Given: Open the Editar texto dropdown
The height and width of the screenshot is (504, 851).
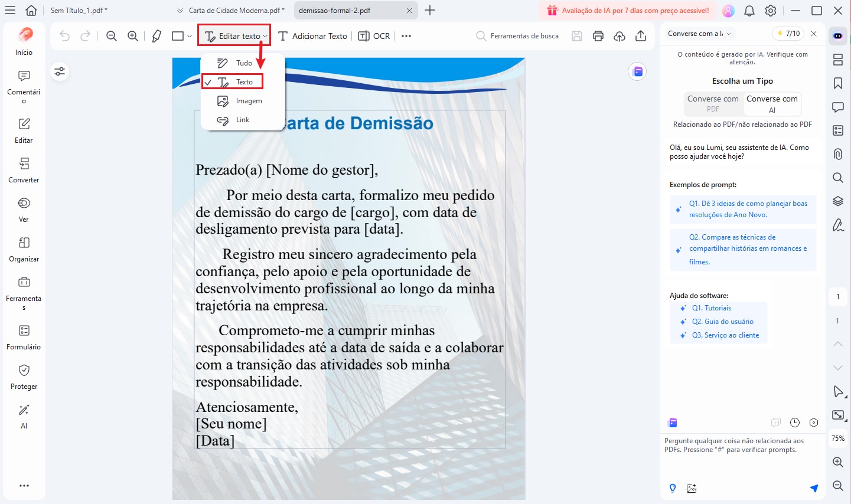Looking at the screenshot, I should tap(234, 35).
